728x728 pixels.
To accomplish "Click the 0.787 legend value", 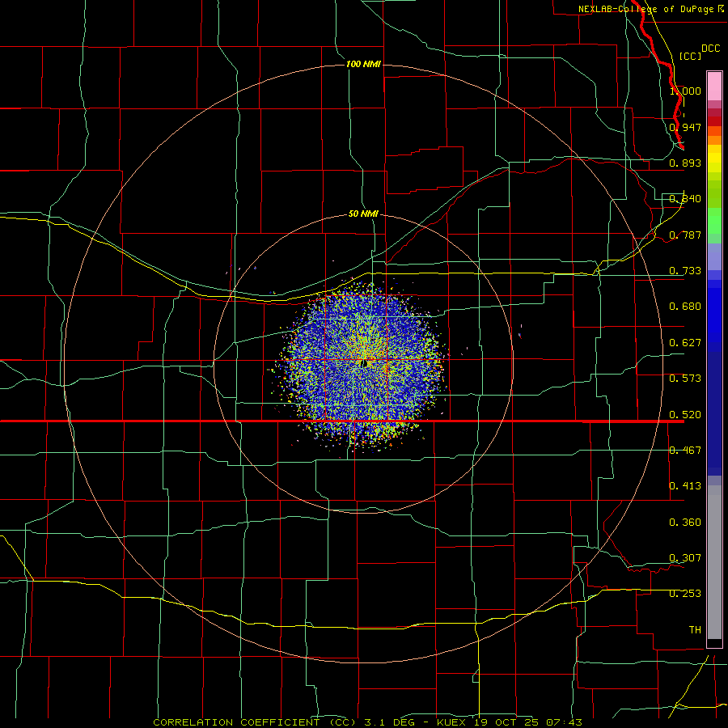I will (685, 235).
